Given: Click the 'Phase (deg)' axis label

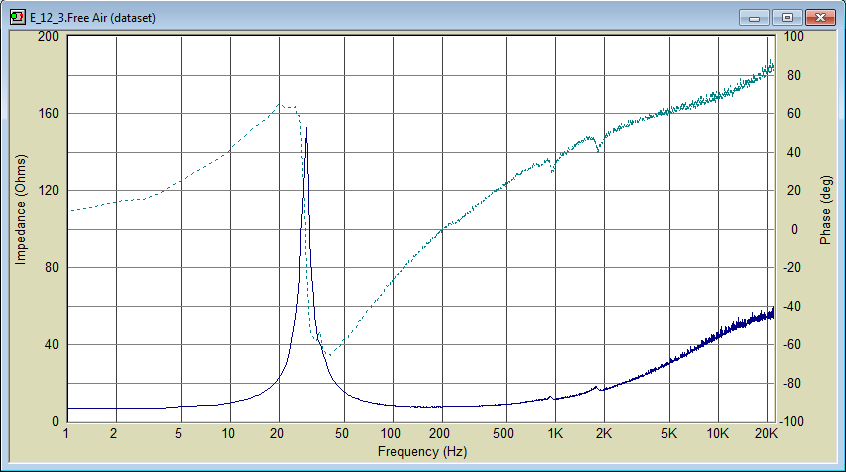Looking at the screenshot, I should (x=825, y=210).
